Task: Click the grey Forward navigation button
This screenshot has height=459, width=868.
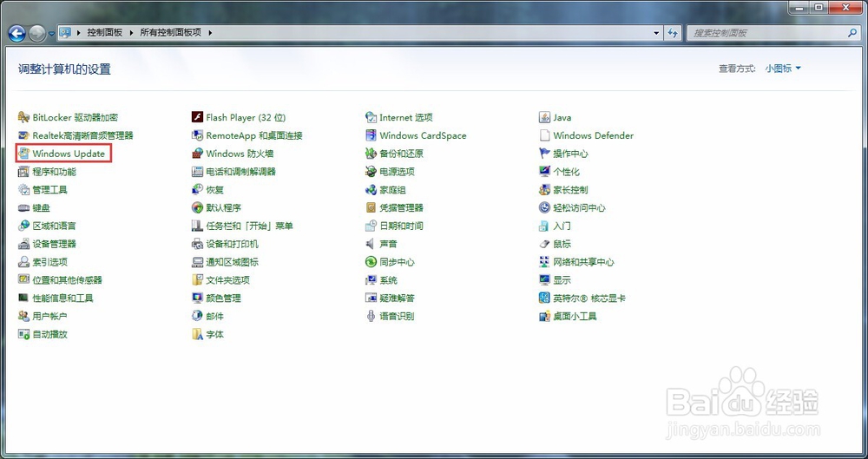Action: pyautogui.click(x=37, y=34)
